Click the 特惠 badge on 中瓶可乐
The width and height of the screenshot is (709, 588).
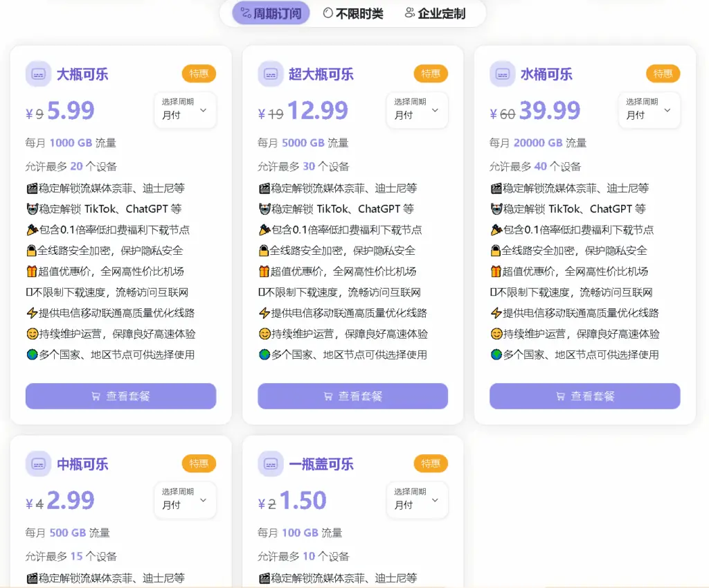[199, 463]
